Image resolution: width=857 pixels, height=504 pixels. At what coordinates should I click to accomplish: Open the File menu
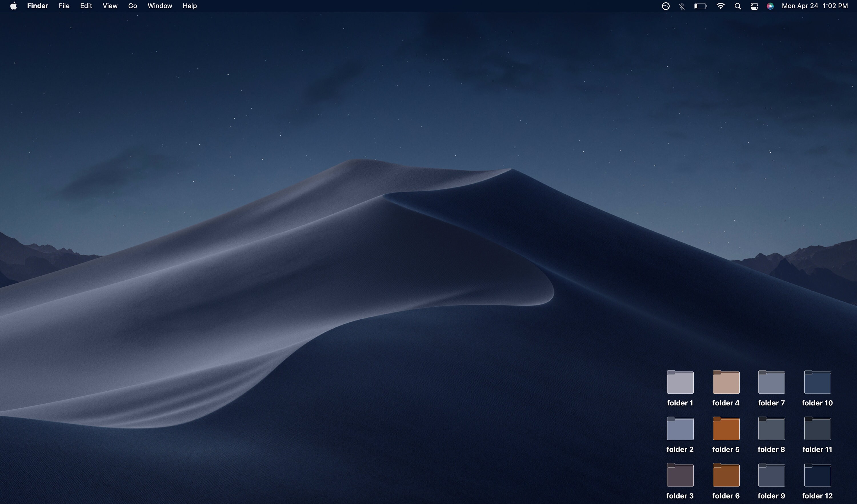pos(64,6)
